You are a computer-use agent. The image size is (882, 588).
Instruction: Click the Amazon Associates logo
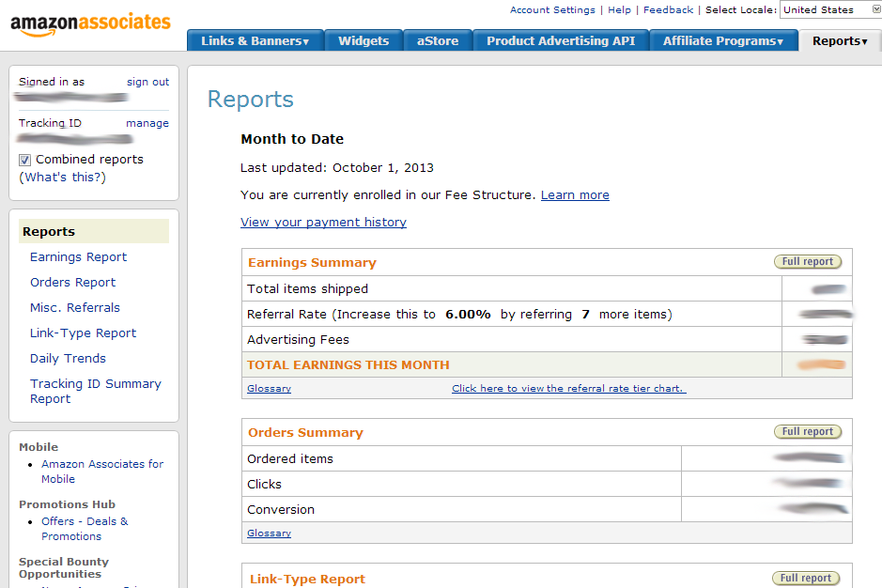(x=90, y=24)
